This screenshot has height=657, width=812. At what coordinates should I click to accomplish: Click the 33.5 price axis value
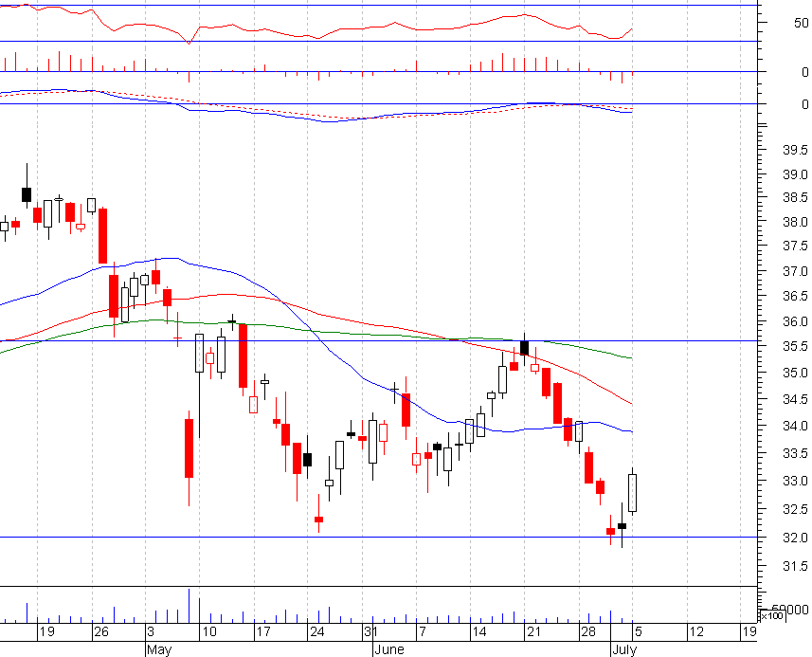click(x=795, y=454)
